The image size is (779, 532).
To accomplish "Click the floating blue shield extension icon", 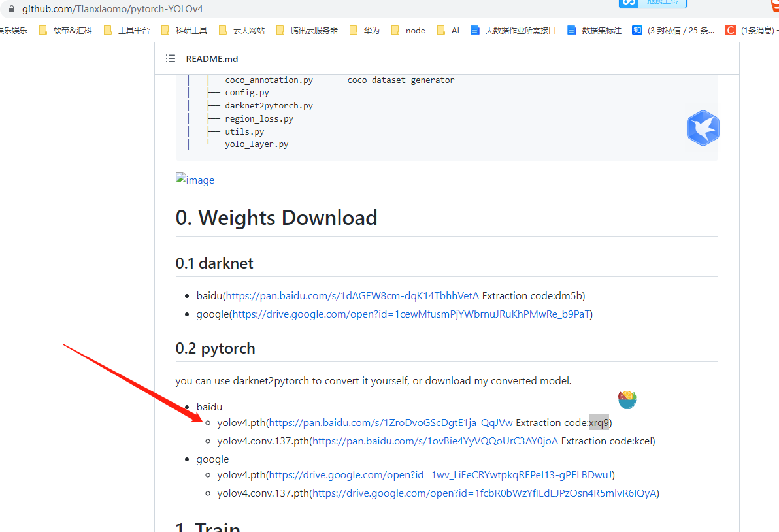I will [703, 128].
